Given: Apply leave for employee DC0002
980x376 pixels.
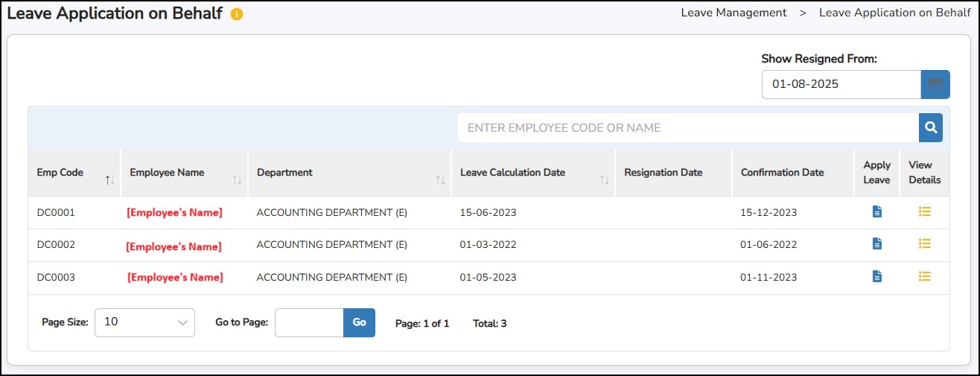Looking at the screenshot, I should tap(876, 243).
